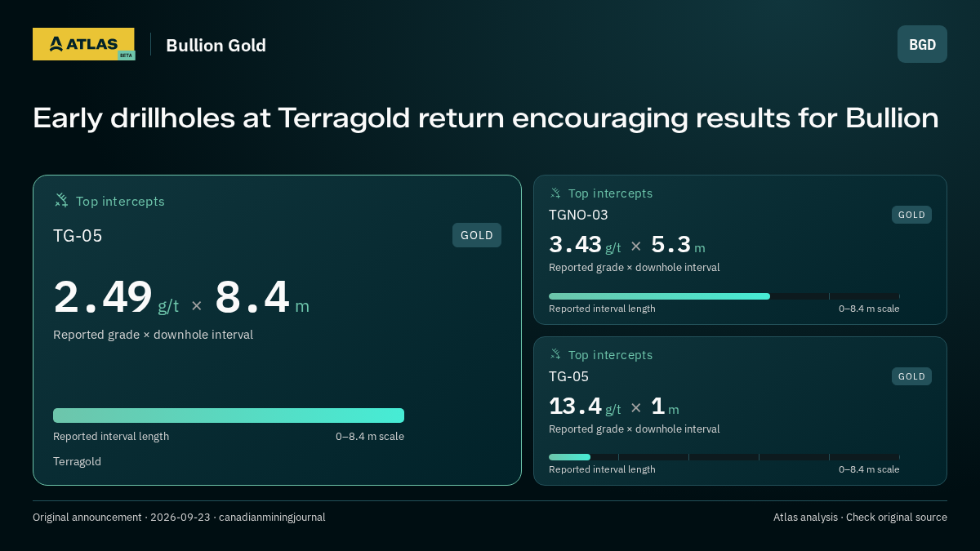
Task: Click the TG-05 hole label in the large card
Action: 78,236
